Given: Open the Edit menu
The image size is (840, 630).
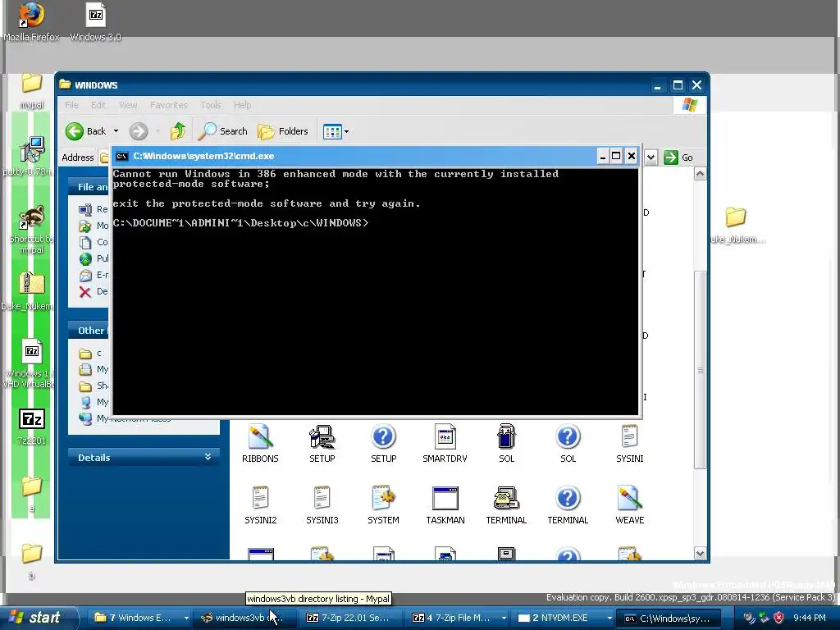Looking at the screenshot, I should pos(98,105).
